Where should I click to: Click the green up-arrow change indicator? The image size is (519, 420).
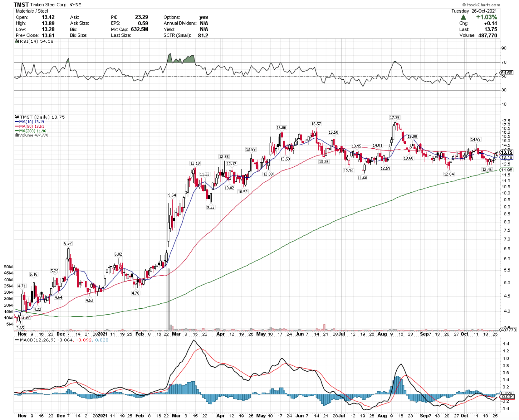point(464,17)
